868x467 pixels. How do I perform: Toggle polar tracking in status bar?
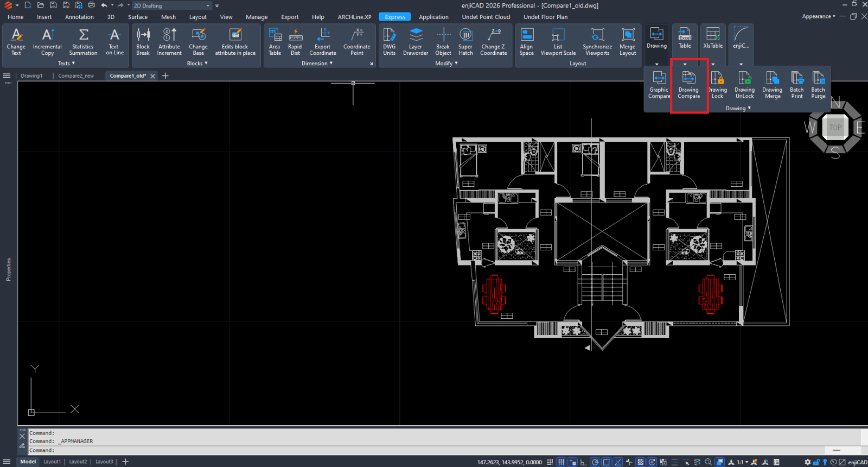click(595, 462)
